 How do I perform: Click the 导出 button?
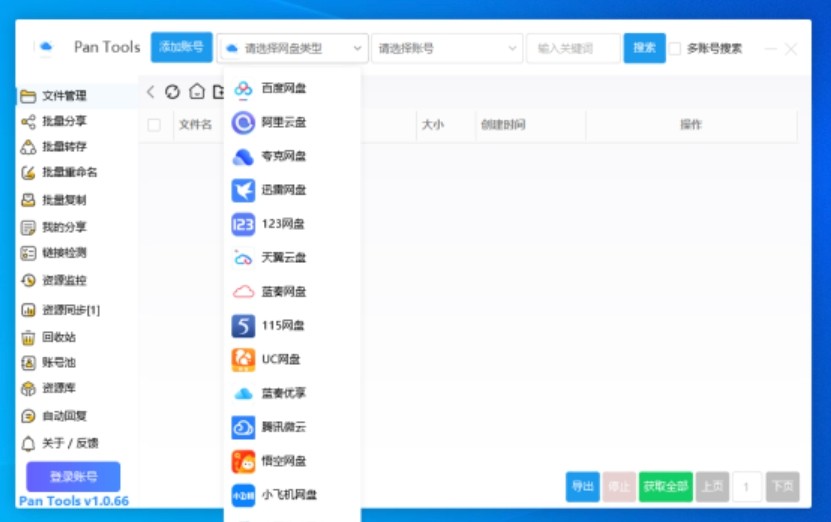(582, 486)
